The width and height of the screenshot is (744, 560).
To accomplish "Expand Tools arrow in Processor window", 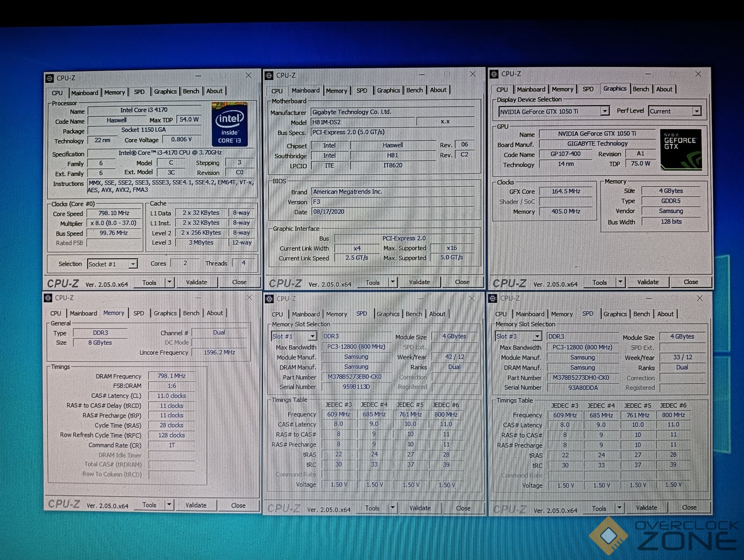I will point(169,282).
